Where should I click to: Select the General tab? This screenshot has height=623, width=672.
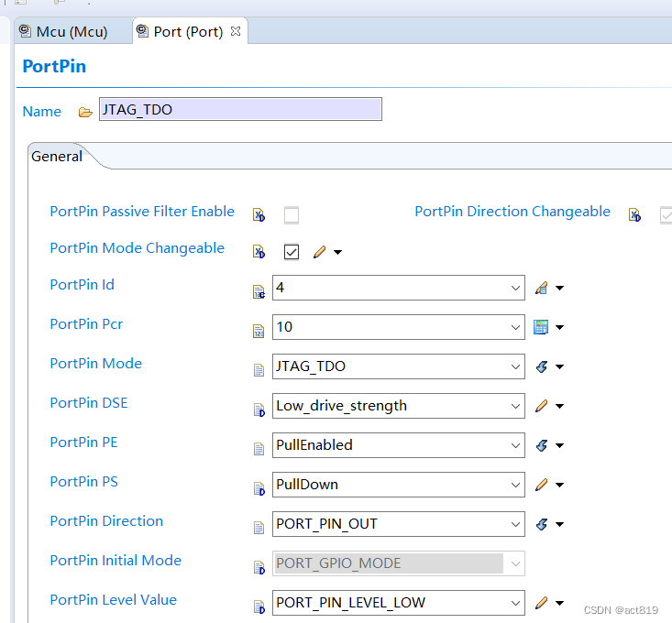point(57,157)
